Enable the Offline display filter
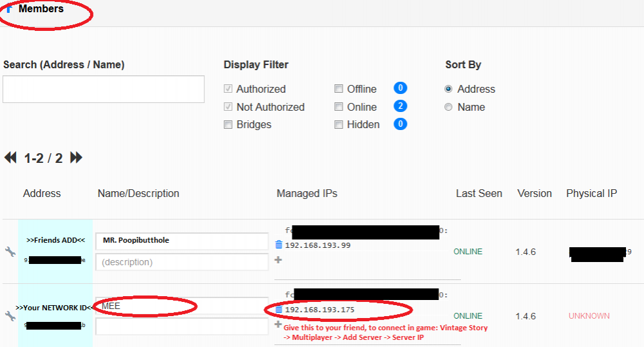 click(339, 89)
